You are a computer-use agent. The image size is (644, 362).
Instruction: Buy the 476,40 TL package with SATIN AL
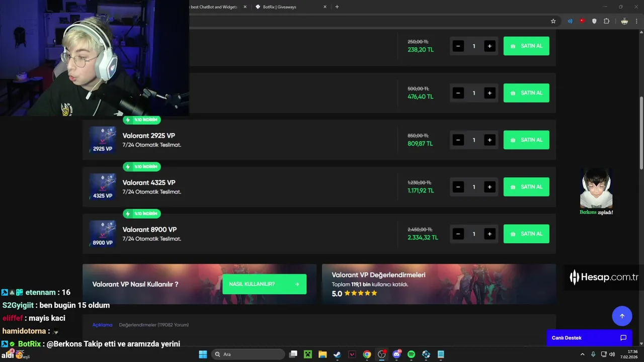pos(526,93)
